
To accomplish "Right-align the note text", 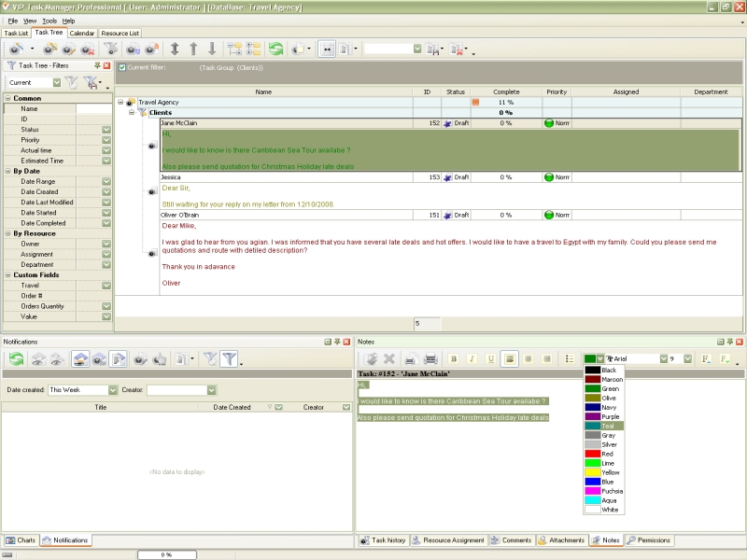I will [547, 358].
